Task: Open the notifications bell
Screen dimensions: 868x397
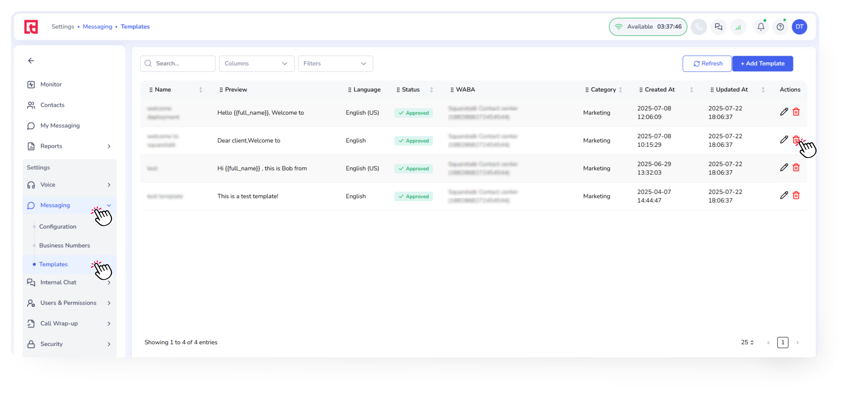Action: pos(761,27)
